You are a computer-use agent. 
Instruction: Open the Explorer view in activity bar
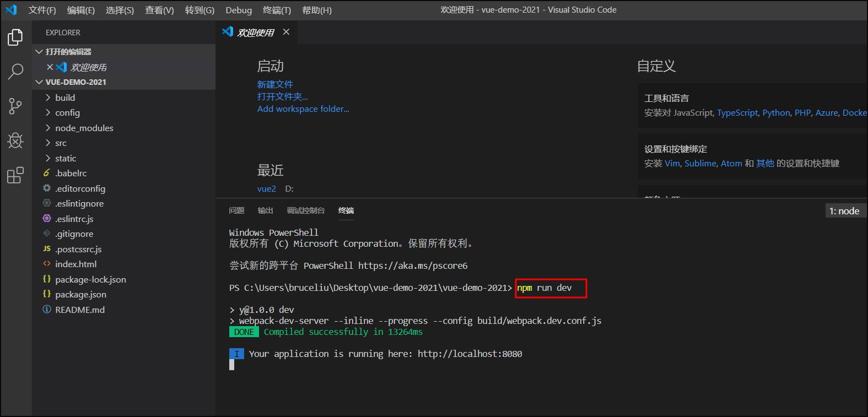point(15,37)
